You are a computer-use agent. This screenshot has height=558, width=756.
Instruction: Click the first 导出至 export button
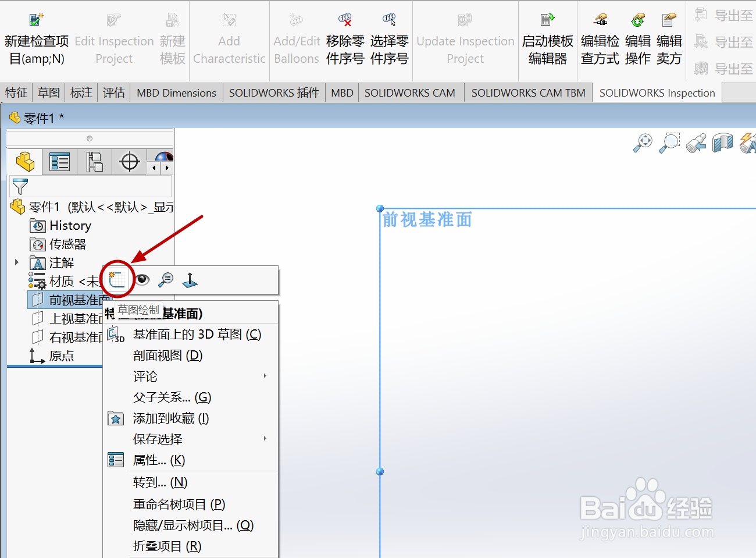coord(724,15)
